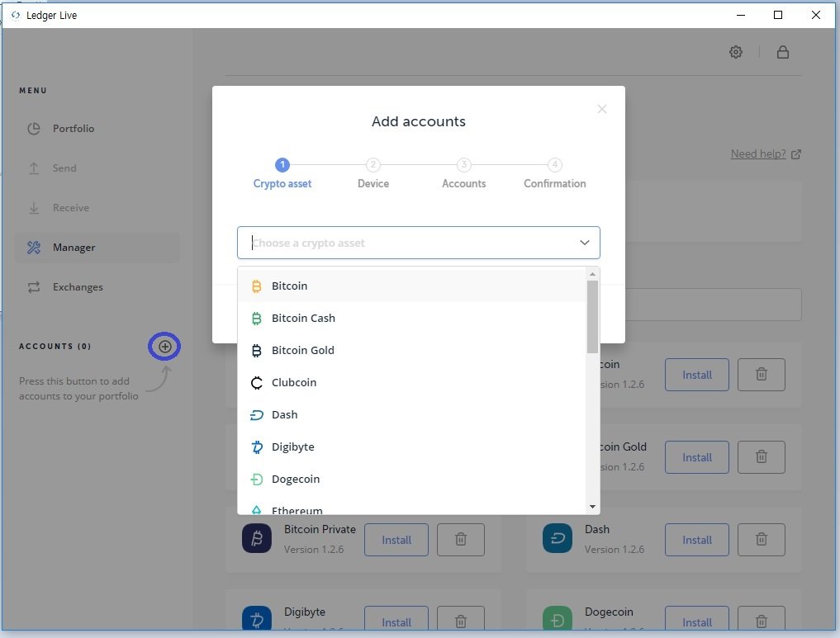Click the Receive down-arrow icon
The image size is (840, 638).
pyautogui.click(x=34, y=208)
